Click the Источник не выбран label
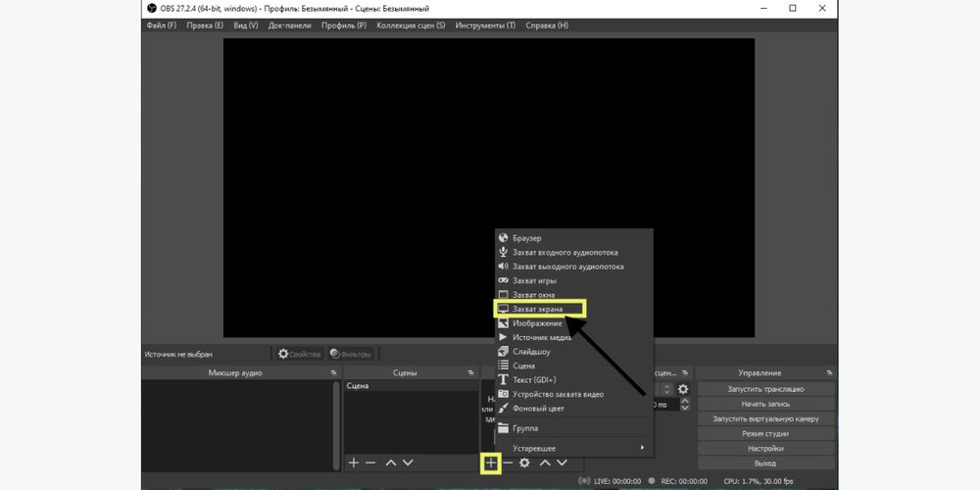Screen dimensions: 980x490 coord(178,355)
